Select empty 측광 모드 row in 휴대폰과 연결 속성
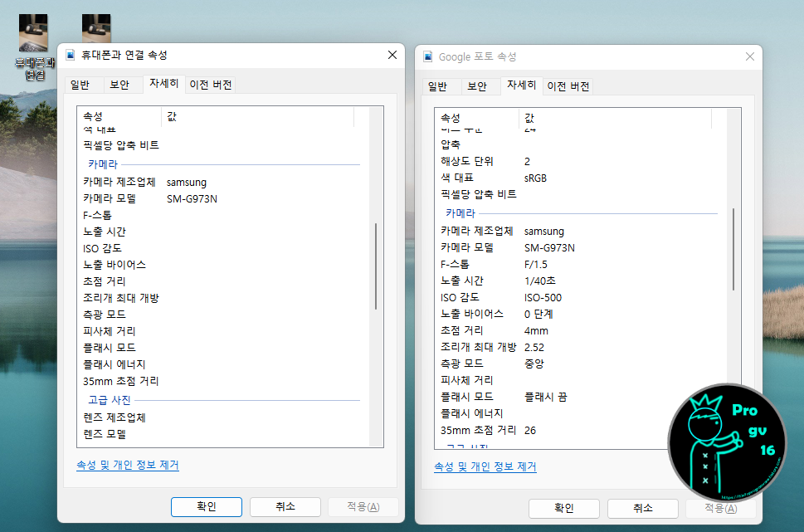Image resolution: width=804 pixels, height=532 pixels. pos(222,315)
